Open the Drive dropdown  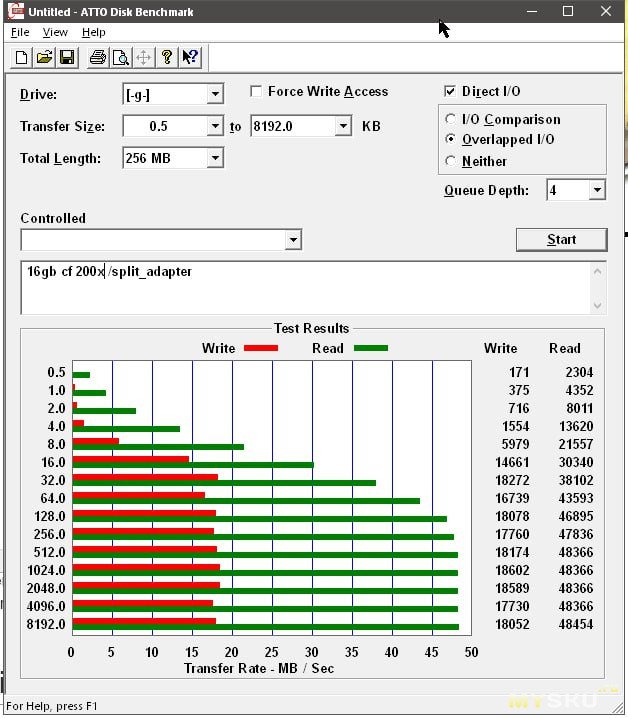[x=215, y=95]
